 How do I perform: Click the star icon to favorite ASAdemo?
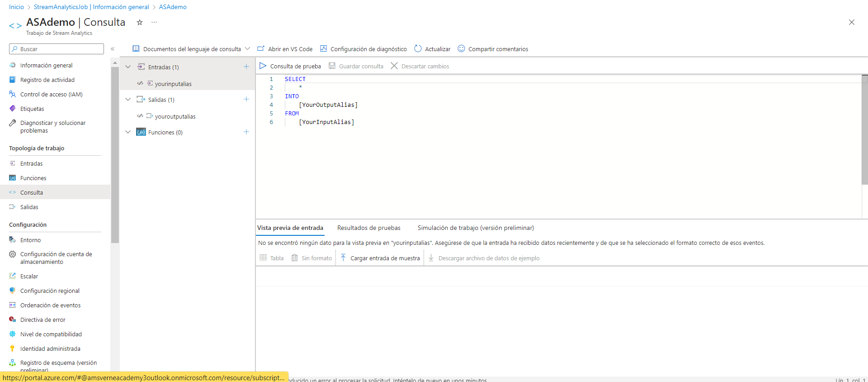tap(140, 22)
